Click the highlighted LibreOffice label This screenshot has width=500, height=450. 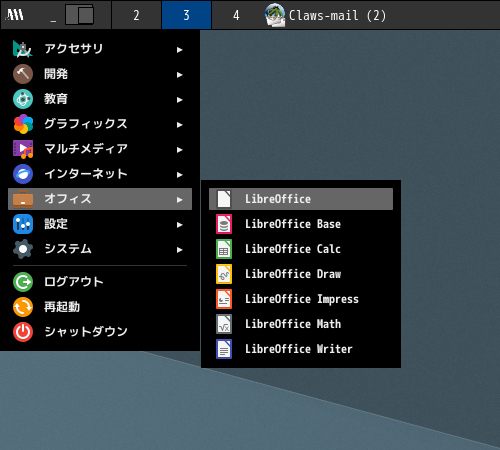coord(278,199)
